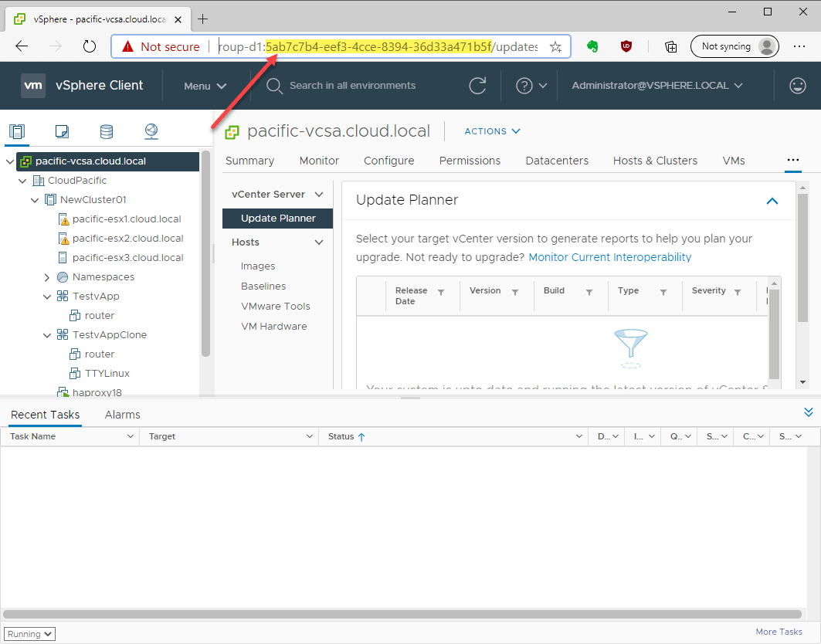Reload the page with browser refresh button

click(90, 46)
